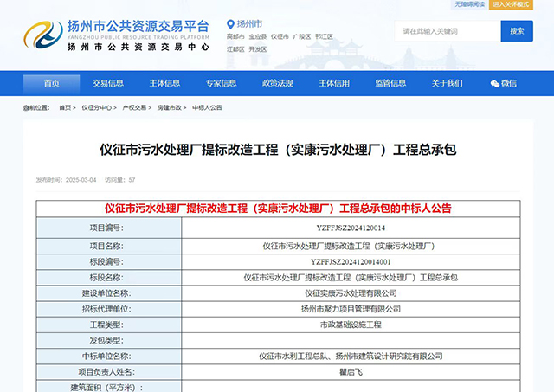This screenshot has height=392, width=554.
Task: Open 主体信用 navigation menu
Action: [334, 83]
